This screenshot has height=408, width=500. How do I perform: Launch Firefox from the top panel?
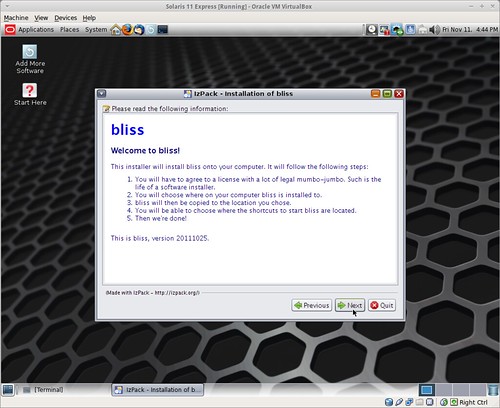click(x=127, y=30)
